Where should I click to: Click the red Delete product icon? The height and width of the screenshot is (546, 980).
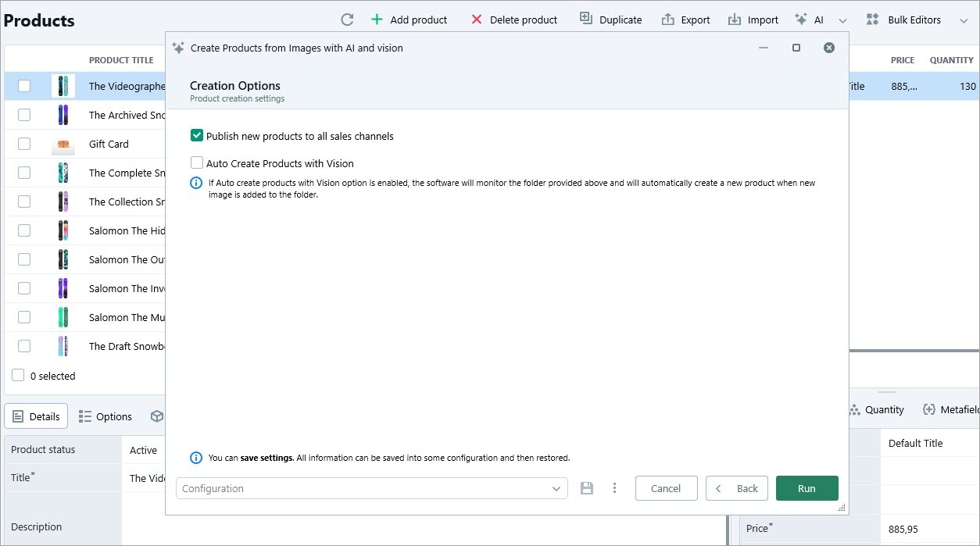(476, 19)
